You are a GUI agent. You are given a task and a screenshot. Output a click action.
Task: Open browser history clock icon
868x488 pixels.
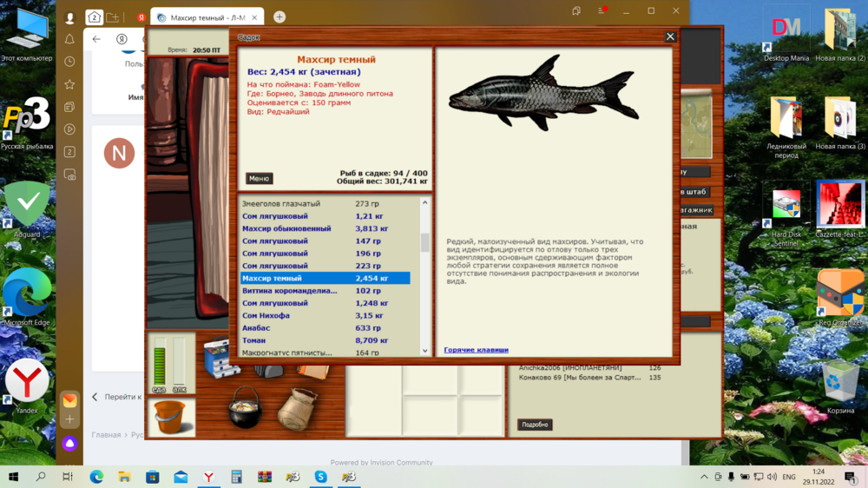[x=69, y=62]
